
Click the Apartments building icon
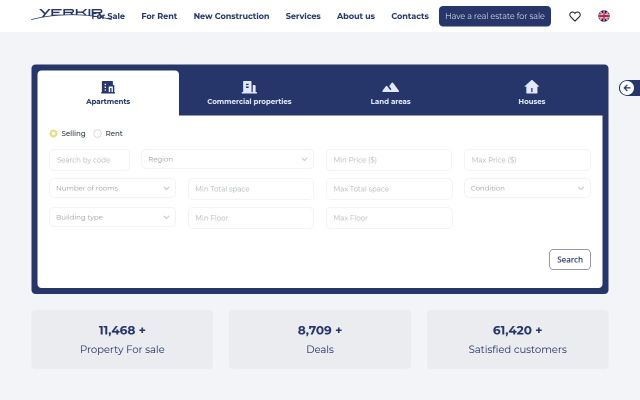pyautogui.click(x=108, y=87)
